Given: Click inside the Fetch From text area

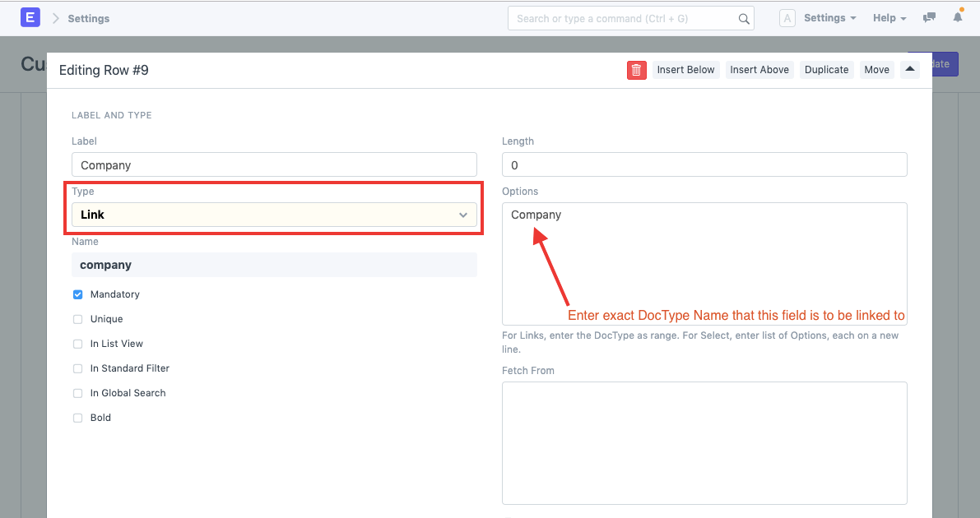Looking at the screenshot, I should pyautogui.click(x=704, y=442).
